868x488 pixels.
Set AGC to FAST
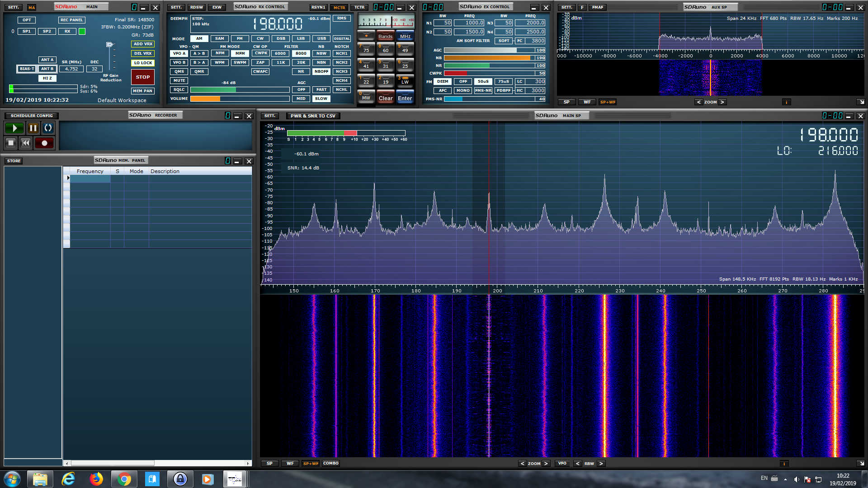click(321, 89)
